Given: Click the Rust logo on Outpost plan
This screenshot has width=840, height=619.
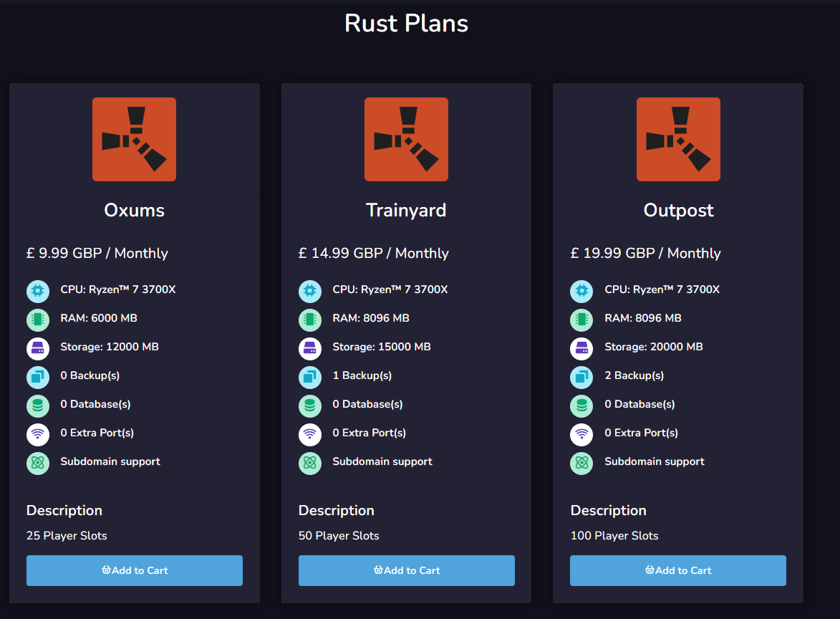Looking at the screenshot, I should pyautogui.click(x=678, y=139).
